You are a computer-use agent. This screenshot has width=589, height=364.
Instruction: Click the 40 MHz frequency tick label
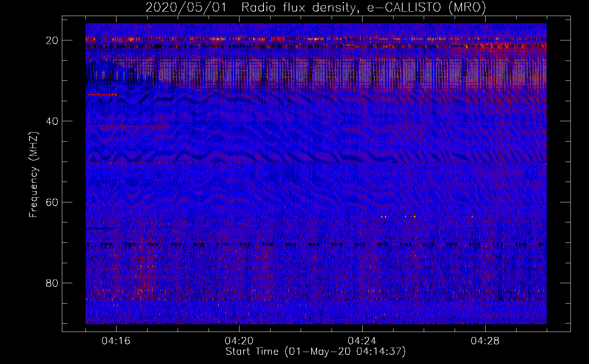point(52,121)
